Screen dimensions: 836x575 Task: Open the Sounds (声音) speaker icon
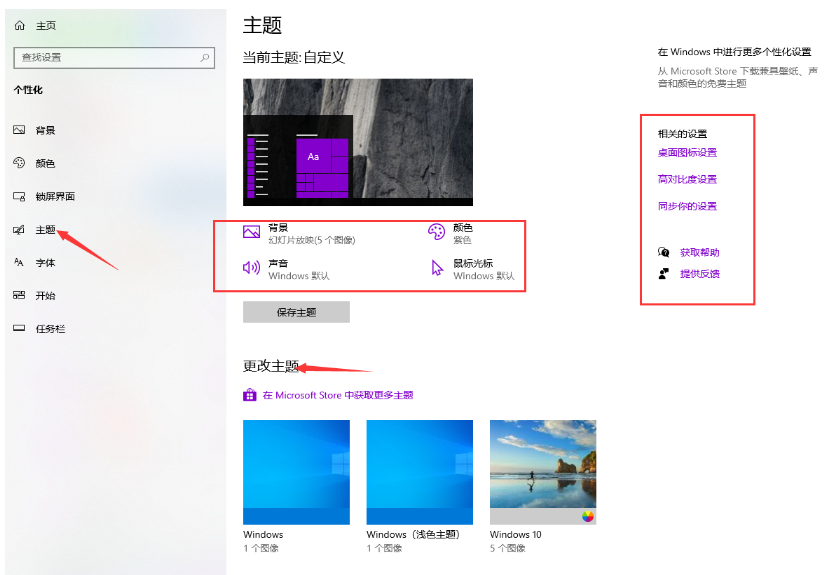252,268
